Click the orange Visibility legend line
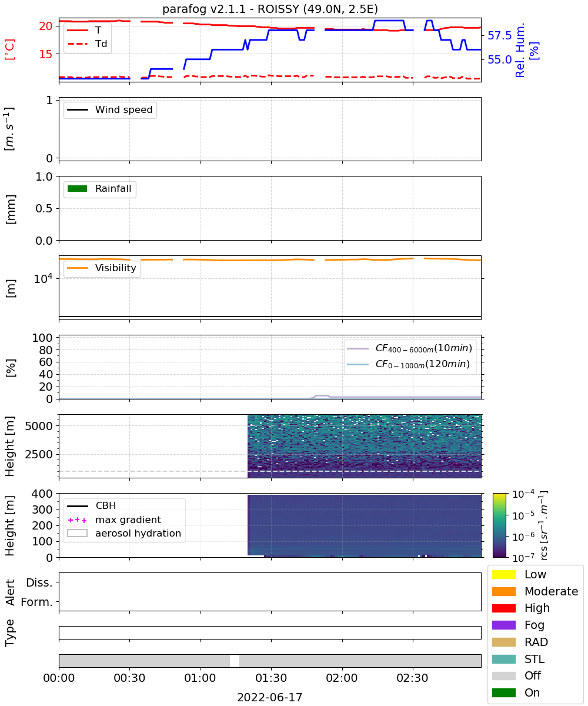Image resolution: width=588 pixels, height=706 pixels. click(x=78, y=268)
